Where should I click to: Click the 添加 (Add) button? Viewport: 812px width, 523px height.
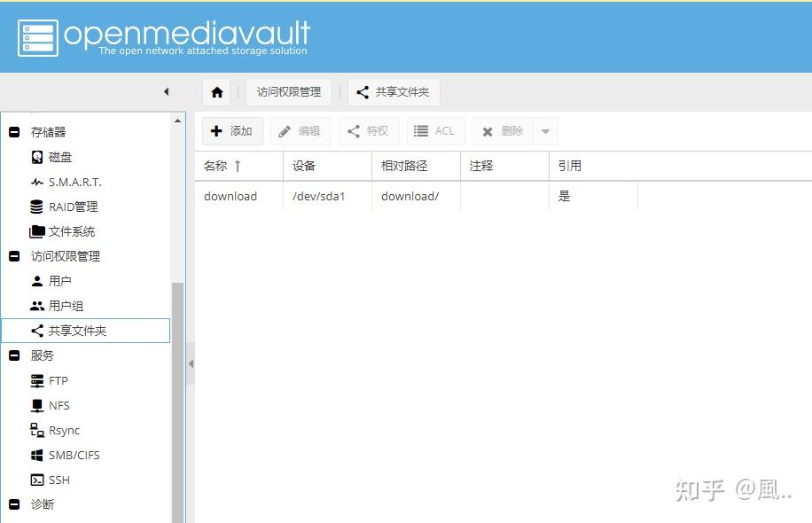coord(231,130)
